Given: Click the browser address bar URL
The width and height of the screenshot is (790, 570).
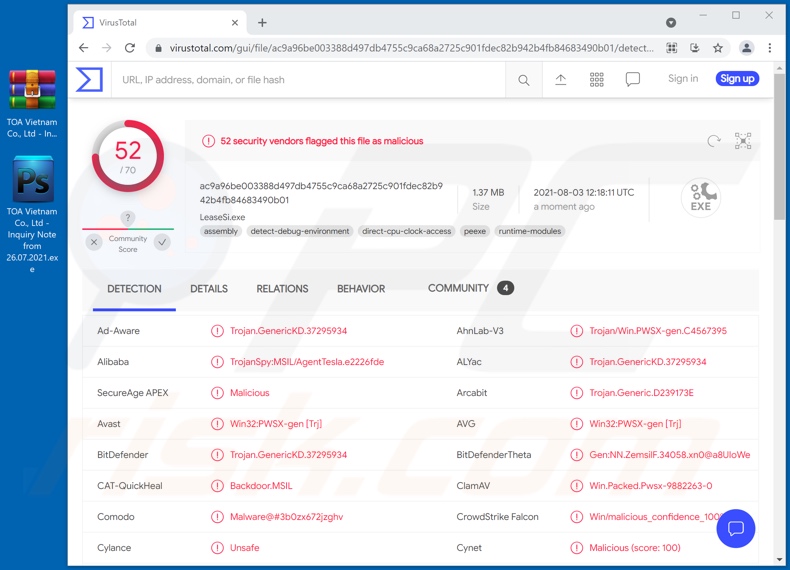Looking at the screenshot, I should (x=411, y=48).
